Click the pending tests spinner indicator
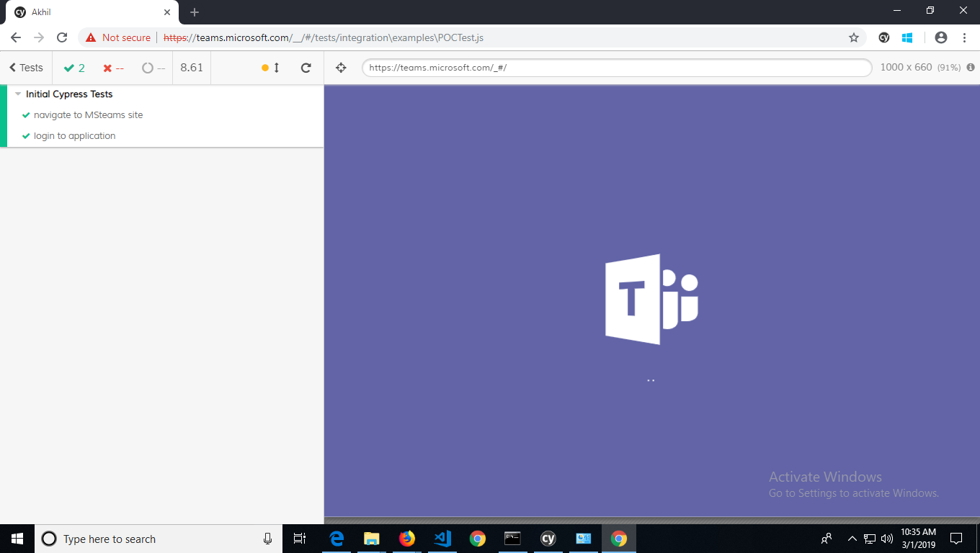 point(153,68)
